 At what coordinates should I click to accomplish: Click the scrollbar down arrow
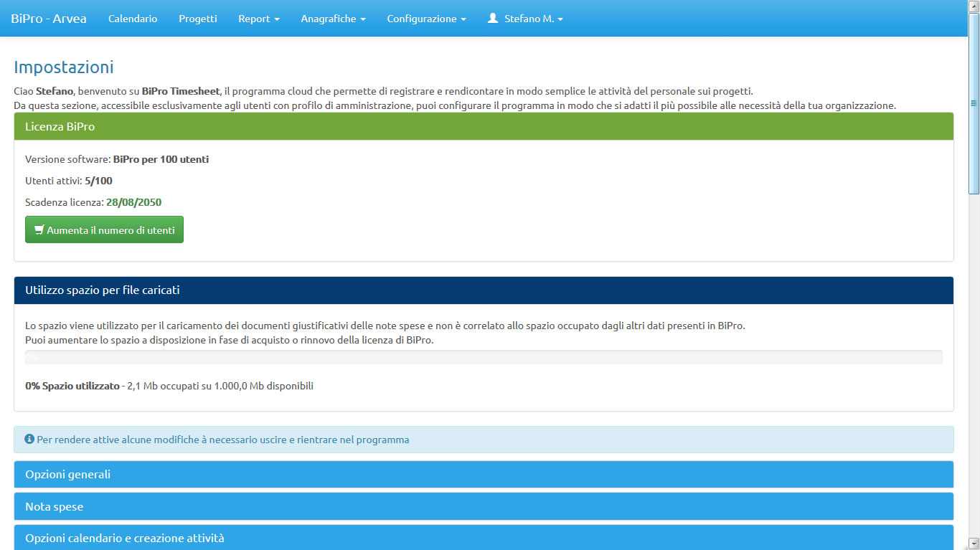click(974, 544)
